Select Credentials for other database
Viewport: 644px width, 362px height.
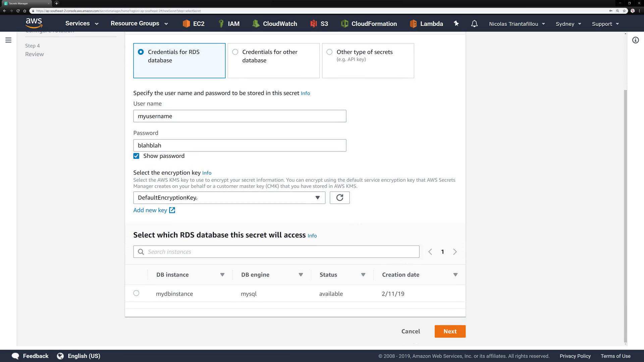(x=273, y=61)
